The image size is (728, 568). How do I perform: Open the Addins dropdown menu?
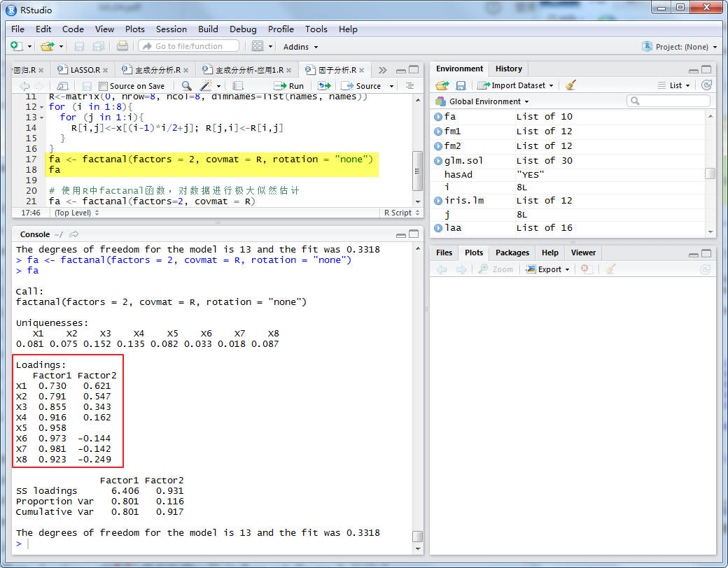pyautogui.click(x=300, y=47)
